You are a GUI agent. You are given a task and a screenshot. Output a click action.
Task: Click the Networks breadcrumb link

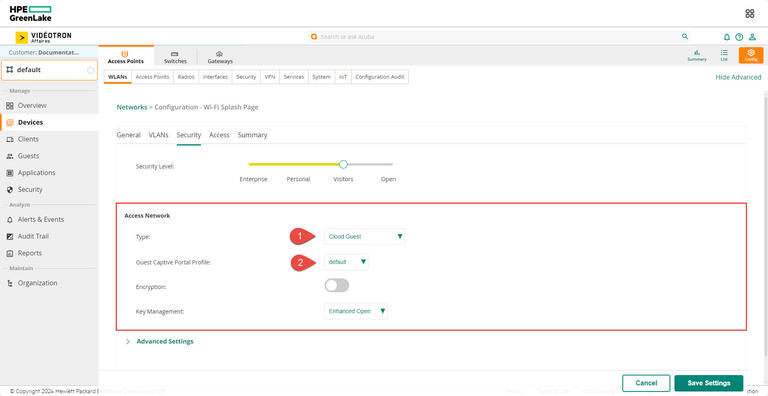(132, 107)
